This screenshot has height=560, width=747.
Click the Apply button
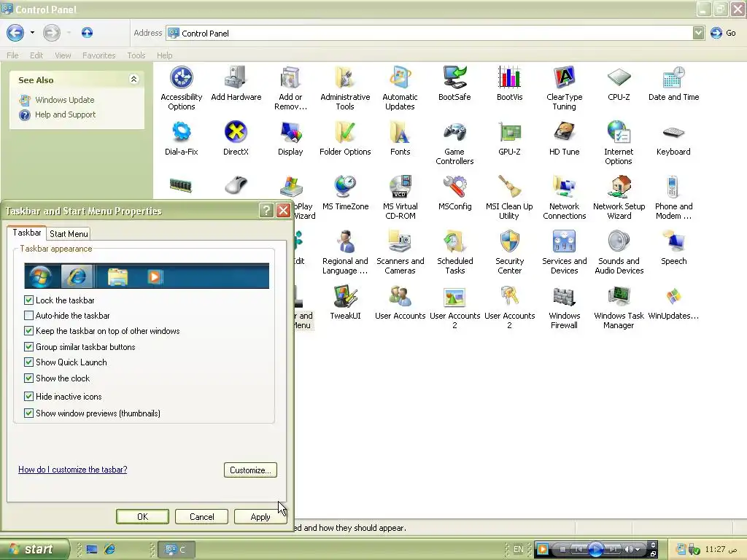pos(260,517)
